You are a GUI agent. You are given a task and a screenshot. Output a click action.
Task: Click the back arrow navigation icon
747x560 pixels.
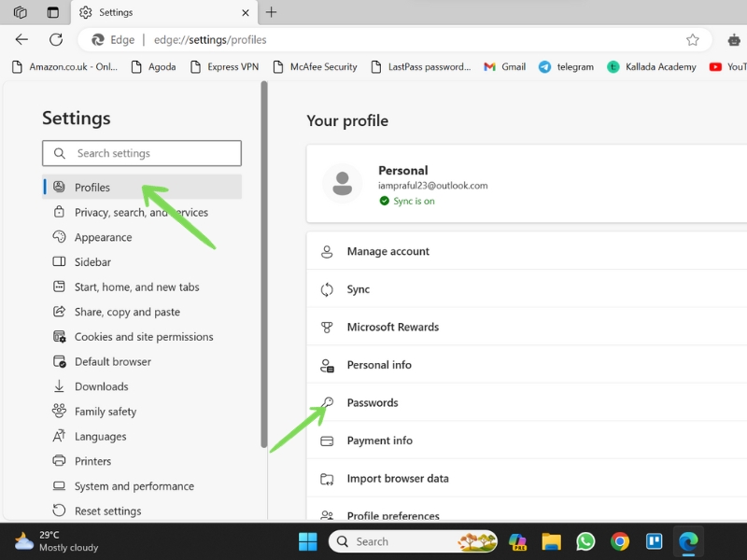(x=21, y=39)
